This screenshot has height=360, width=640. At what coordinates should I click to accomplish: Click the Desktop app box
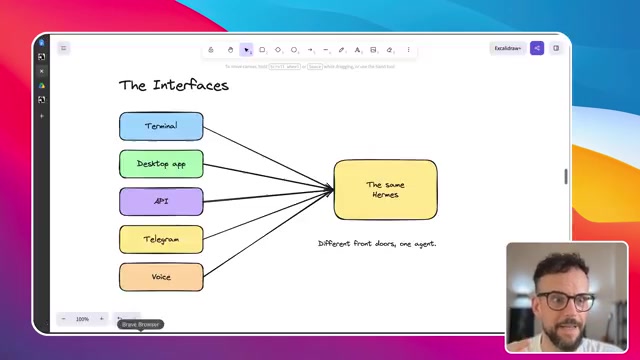click(161, 164)
